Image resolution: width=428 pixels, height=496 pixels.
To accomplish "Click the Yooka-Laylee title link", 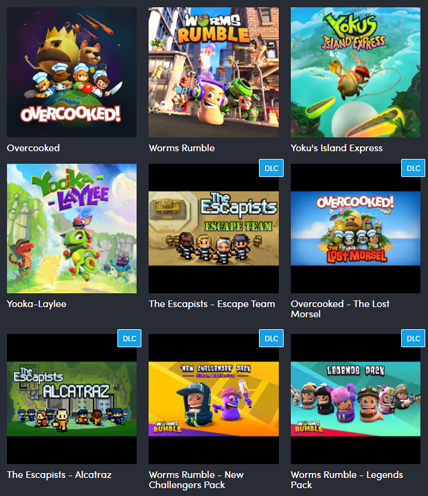I will [37, 304].
